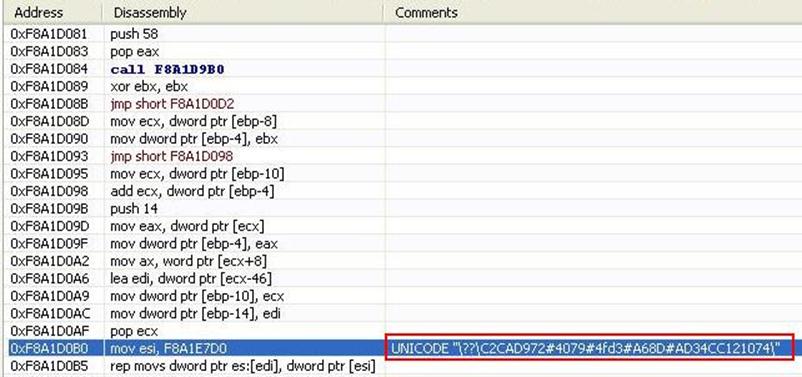
Task: Select the 'pop ecx' instruction
Action: 134,331
